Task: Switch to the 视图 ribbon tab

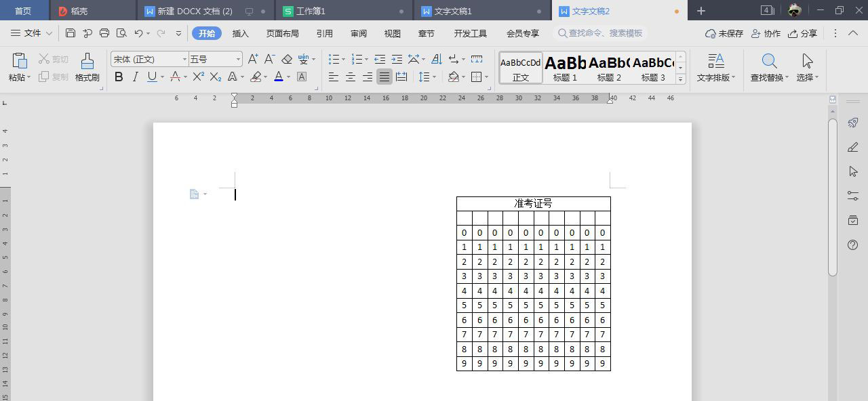Action: [x=392, y=33]
